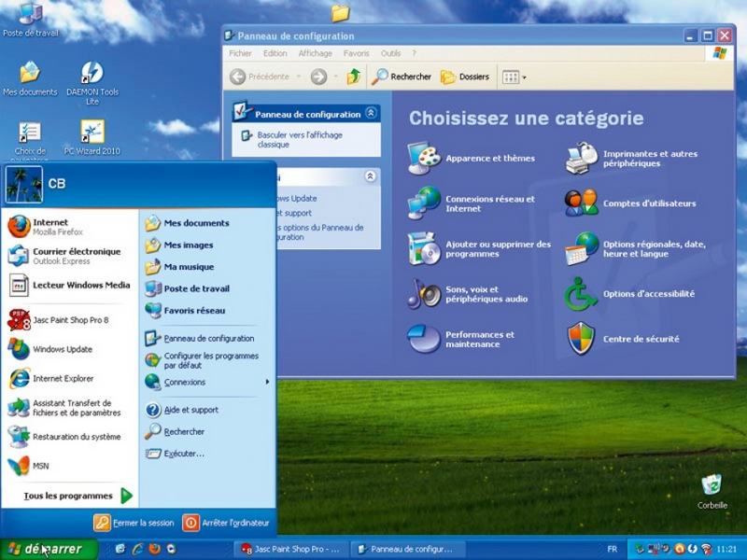This screenshot has height=560, width=747.
Task: Click Rechercher toolbar button
Action: (402, 77)
